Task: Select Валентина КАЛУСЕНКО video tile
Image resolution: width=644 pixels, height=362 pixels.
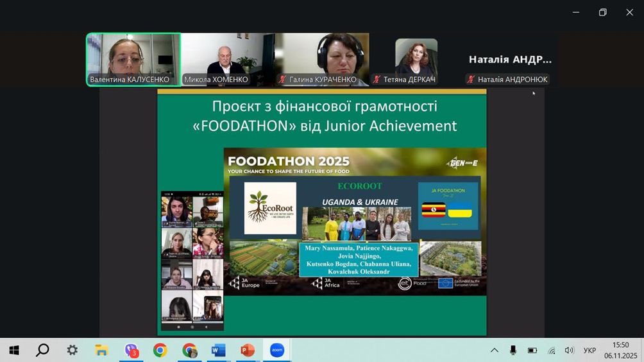Action: point(133,60)
